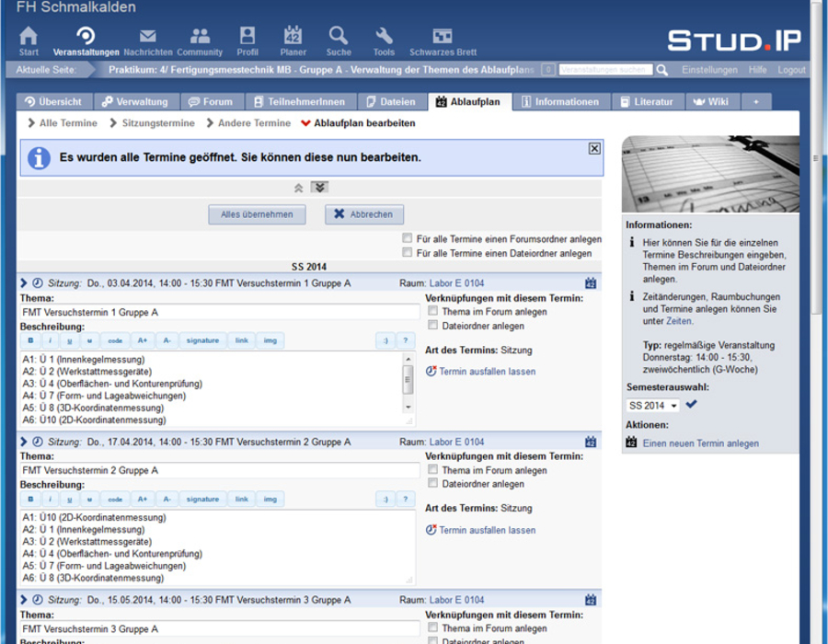Focus the Veranstaltungen suchen search field
This screenshot has width=828, height=644.
coord(605,70)
